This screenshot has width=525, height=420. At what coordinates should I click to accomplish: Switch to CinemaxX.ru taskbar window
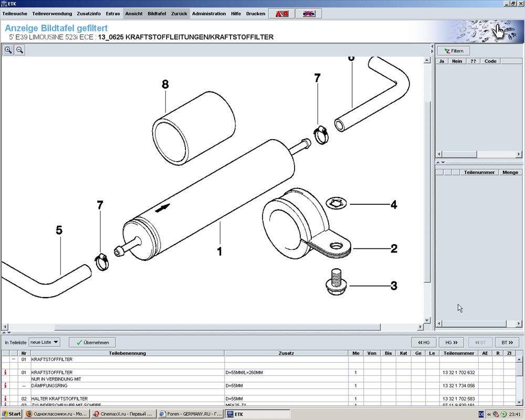click(123, 414)
